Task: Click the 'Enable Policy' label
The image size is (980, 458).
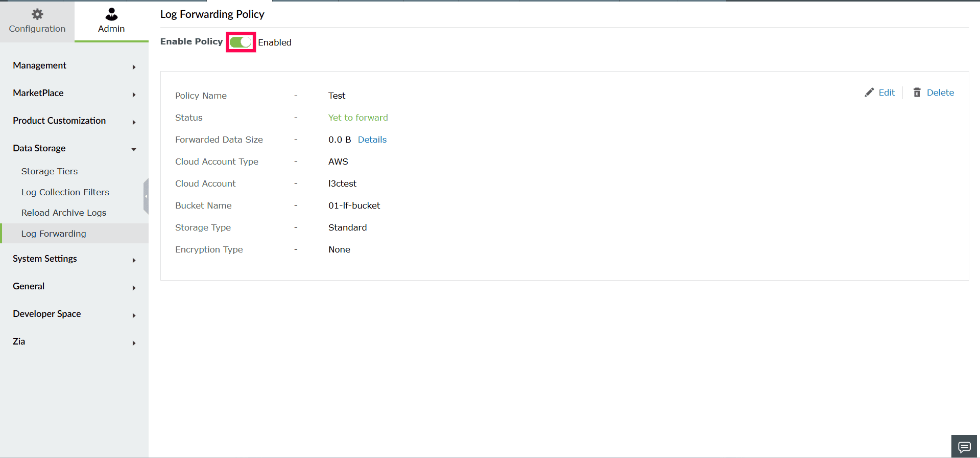Action: coord(192,41)
